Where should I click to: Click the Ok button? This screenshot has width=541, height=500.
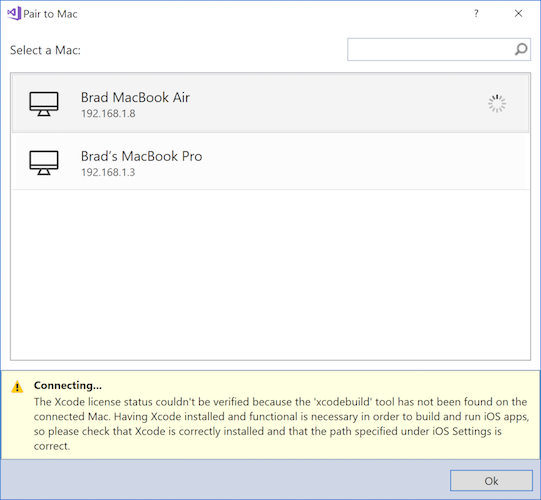pos(491,480)
